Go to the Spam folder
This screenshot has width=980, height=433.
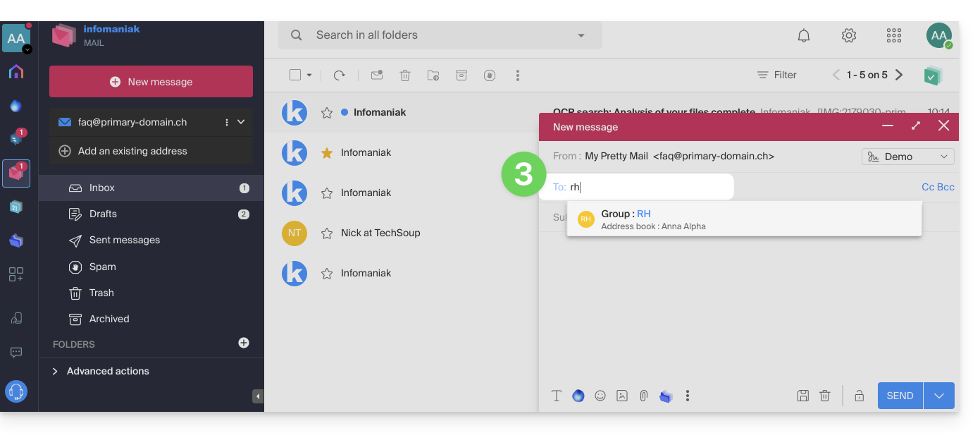point(102,267)
